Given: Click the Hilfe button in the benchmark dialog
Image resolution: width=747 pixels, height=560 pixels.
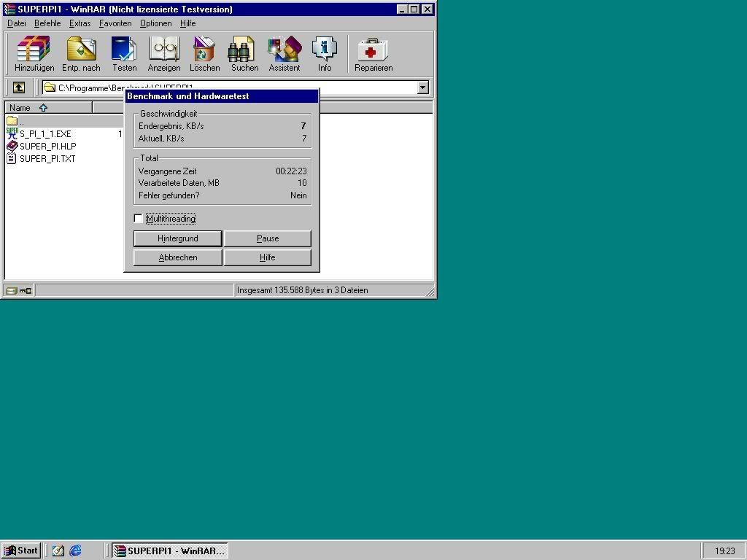Looking at the screenshot, I should point(267,257).
